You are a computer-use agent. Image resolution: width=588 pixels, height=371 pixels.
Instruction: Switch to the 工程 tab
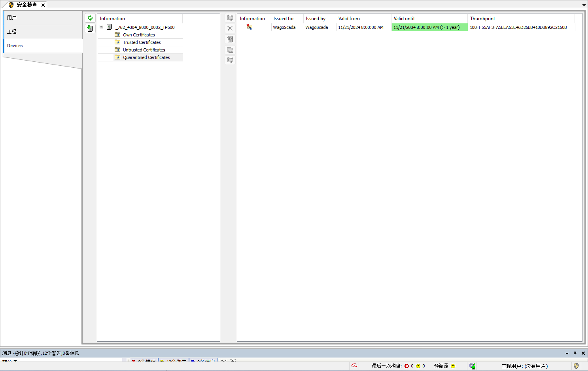pos(12,32)
